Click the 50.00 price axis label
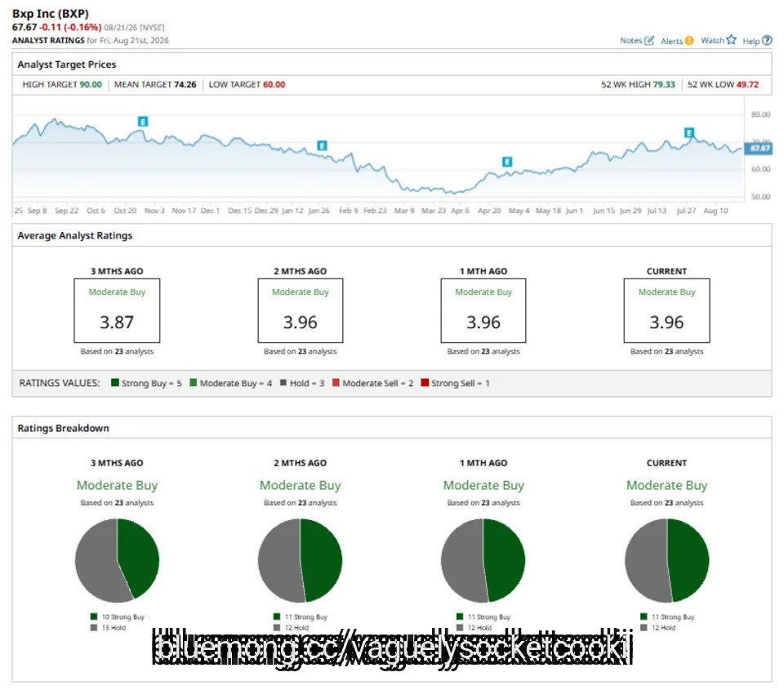784x699 pixels. click(760, 197)
